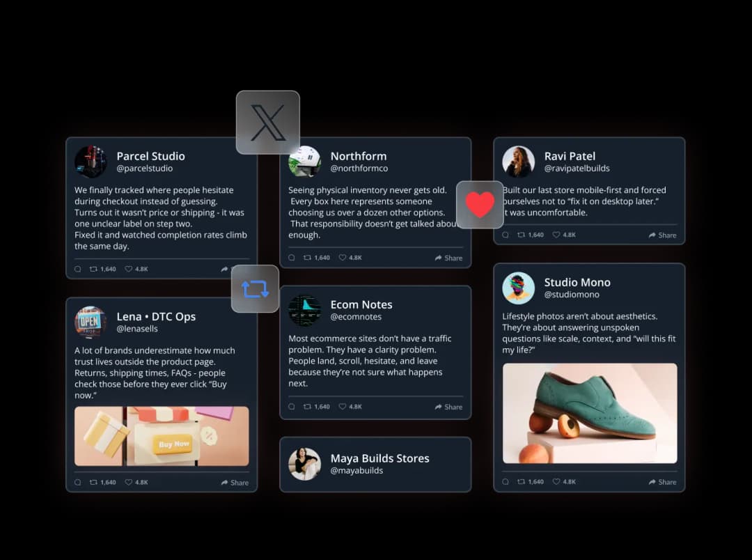Click the @ravipatelbuilds handle
The height and width of the screenshot is (560, 752).
click(577, 169)
